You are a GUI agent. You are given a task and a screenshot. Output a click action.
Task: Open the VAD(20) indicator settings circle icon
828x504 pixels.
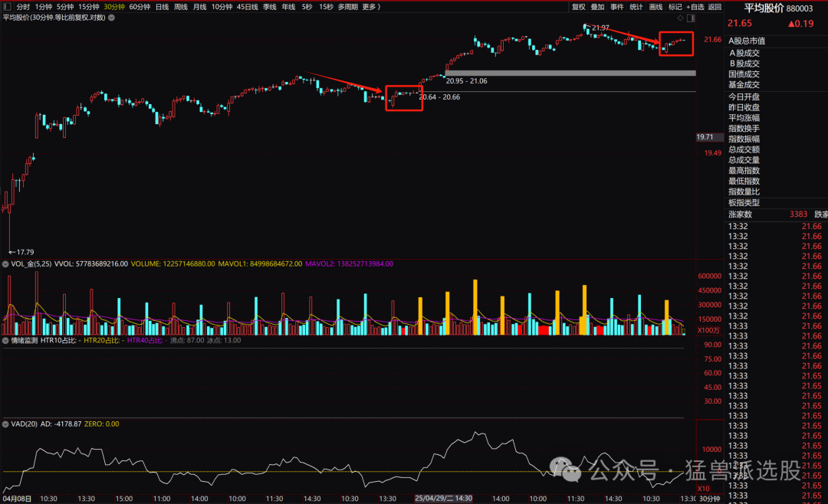coord(5,424)
